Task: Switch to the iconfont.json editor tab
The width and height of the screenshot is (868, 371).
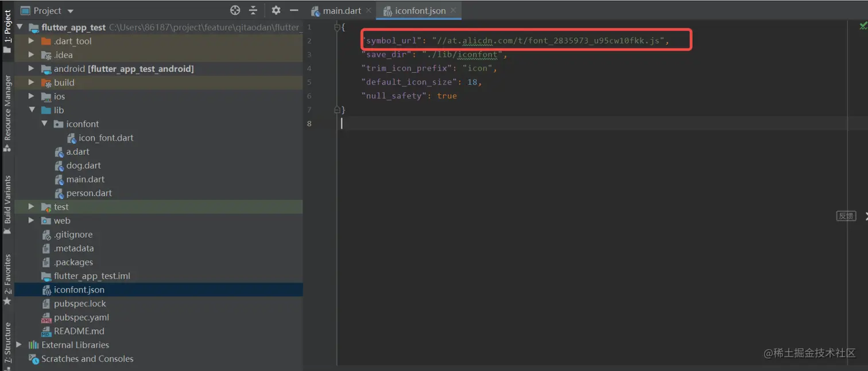Action: (420, 10)
